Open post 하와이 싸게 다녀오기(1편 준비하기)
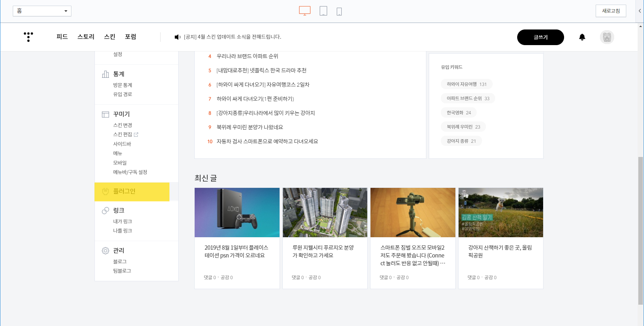 (x=255, y=99)
